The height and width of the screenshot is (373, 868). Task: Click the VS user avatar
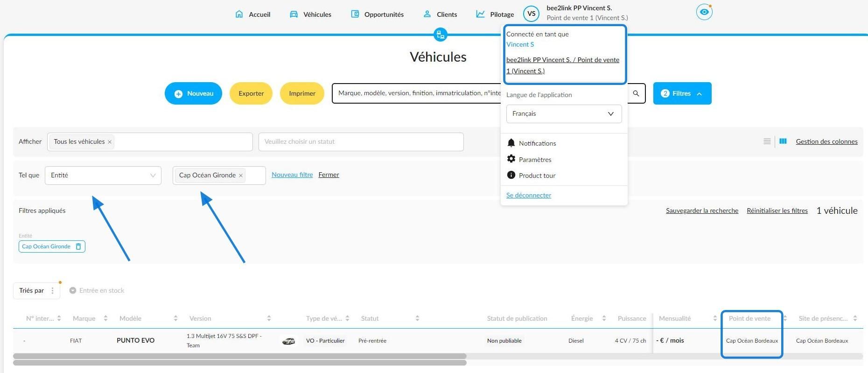click(531, 14)
